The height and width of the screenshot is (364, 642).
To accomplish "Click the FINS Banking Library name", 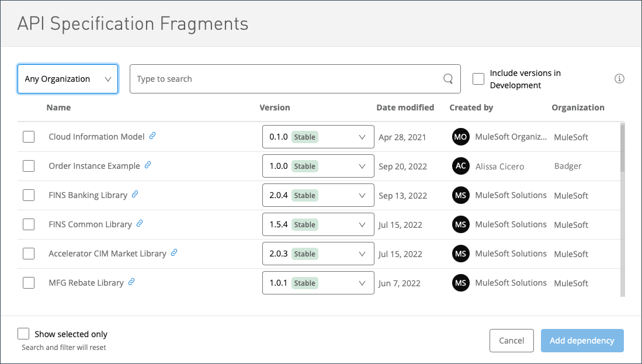I will click(x=88, y=195).
